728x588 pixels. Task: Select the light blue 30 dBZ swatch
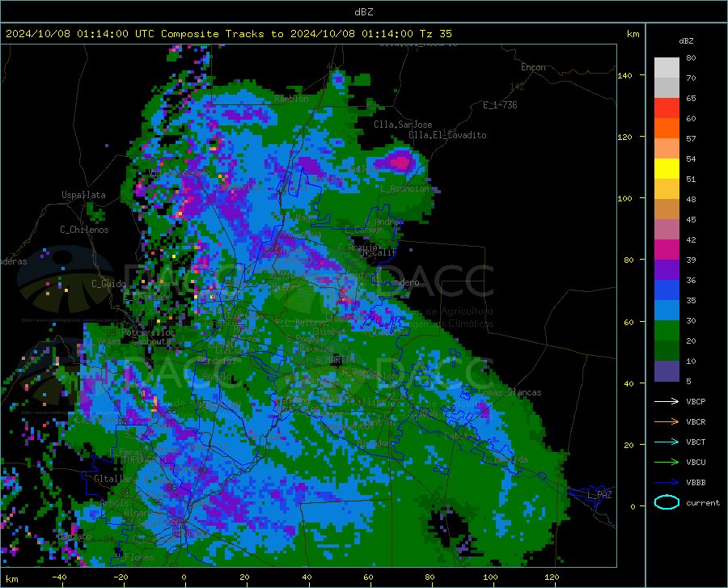pyautogui.click(x=667, y=311)
